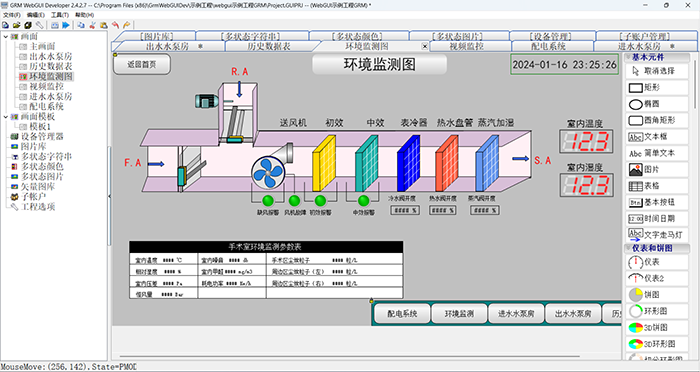The width and height of the screenshot is (700, 372).
Task: Click the 中效报警 green indicator lamp
Action: (x=364, y=200)
